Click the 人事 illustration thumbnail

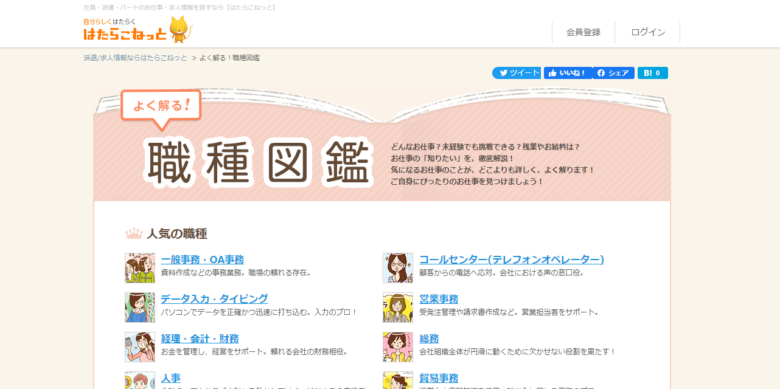point(140,380)
